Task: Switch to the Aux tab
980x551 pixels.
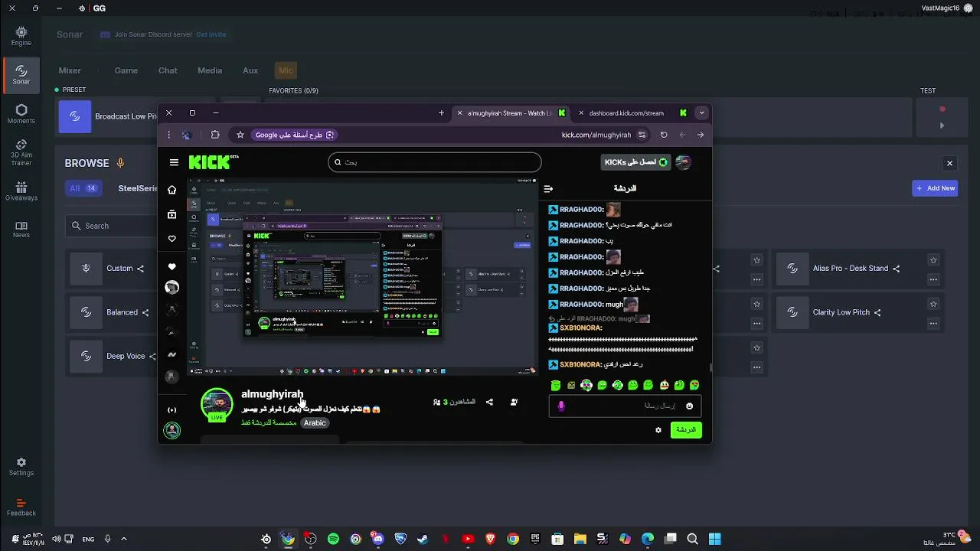Action: click(250, 70)
